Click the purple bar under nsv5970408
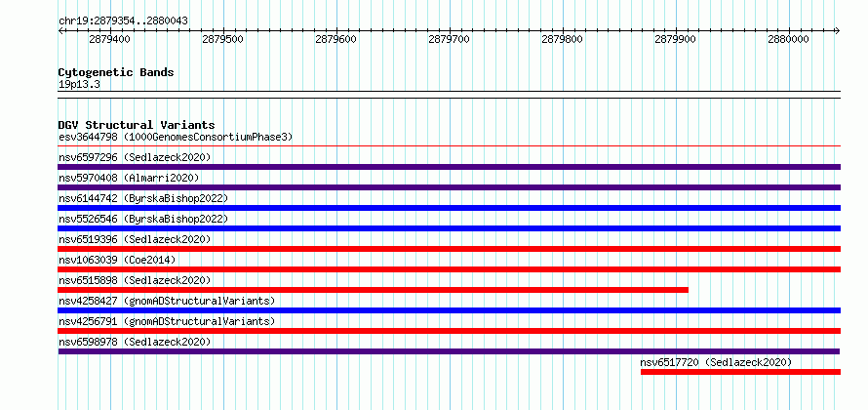This screenshot has width=868, height=410. pos(450,187)
